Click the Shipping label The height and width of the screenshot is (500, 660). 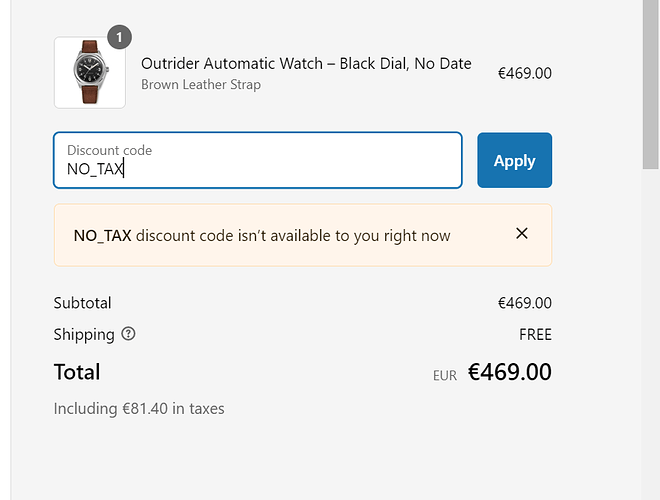coord(84,335)
